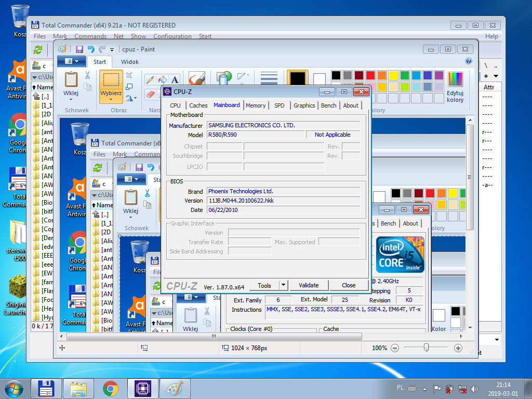Image resolution: width=532 pixels, height=399 pixels.
Task: Open the Customize Quick Access Toolbar arrow
Action: (112, 50)
